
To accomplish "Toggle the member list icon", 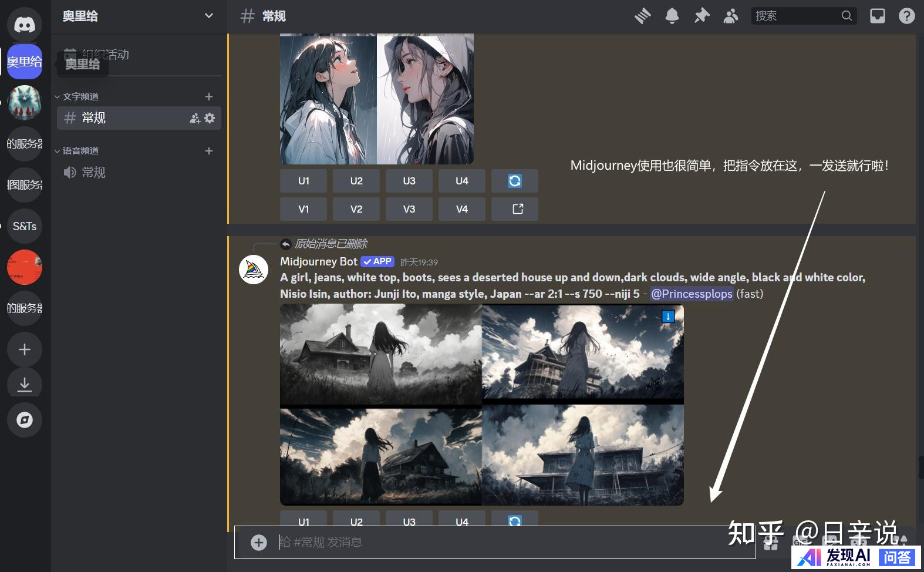I will (731, 16).
